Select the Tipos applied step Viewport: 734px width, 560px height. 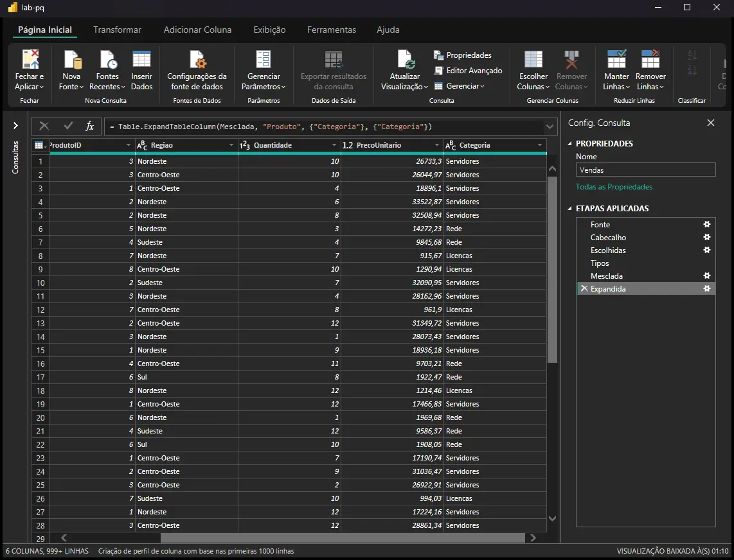click(x=646, y=263)
